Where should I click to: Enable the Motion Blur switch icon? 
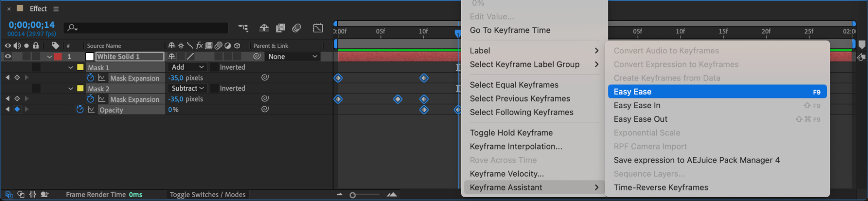(297, 28)
